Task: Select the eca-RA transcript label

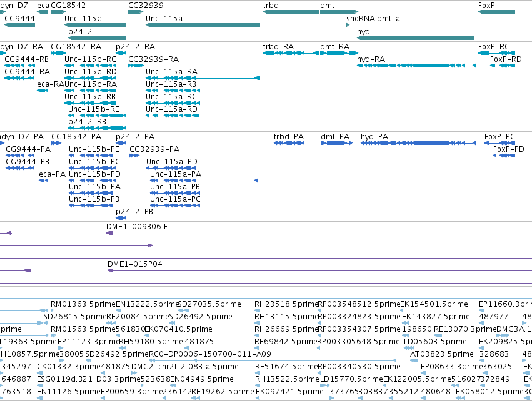Action: click(51, 84)
